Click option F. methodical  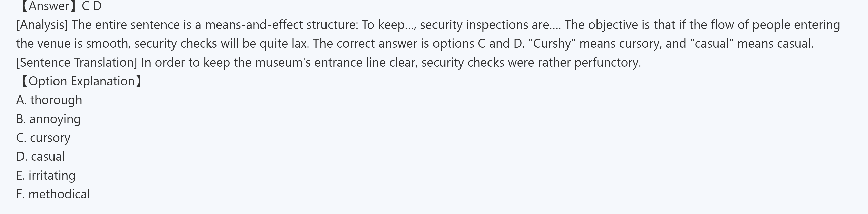[x=53, y=194]
